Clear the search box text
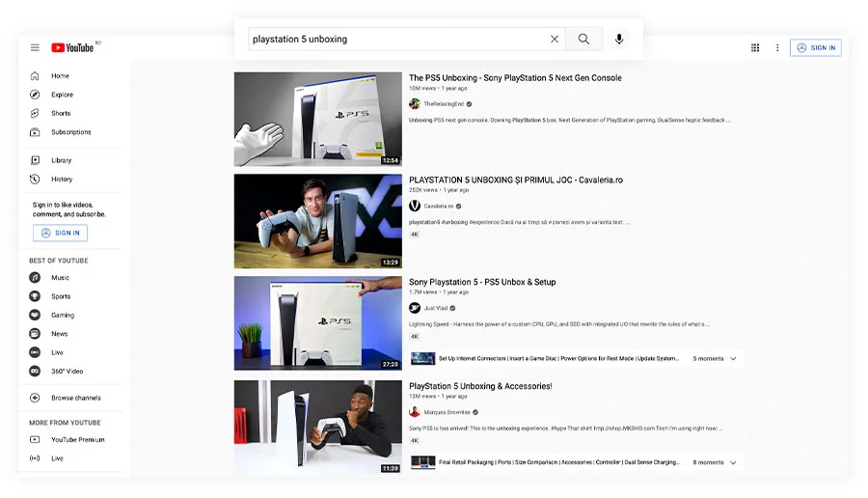This screenshot has width=868, height=498. point(555,39)
